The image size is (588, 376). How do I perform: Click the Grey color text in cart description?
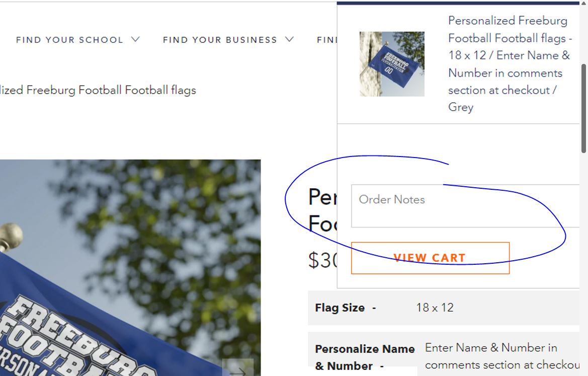[460, 107]
